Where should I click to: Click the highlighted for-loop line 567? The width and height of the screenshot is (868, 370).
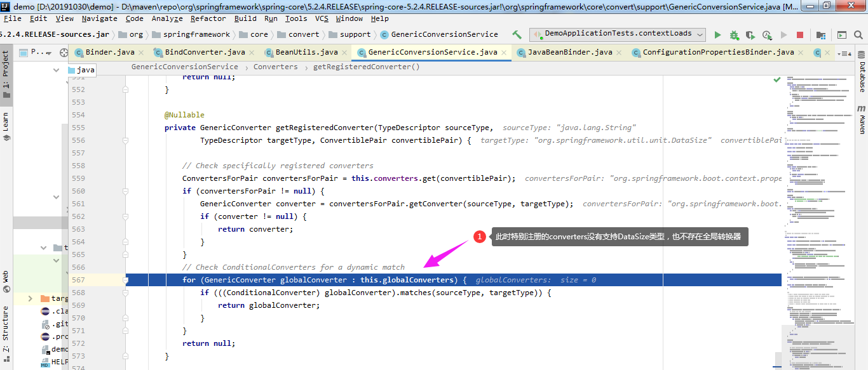point(453,280)
